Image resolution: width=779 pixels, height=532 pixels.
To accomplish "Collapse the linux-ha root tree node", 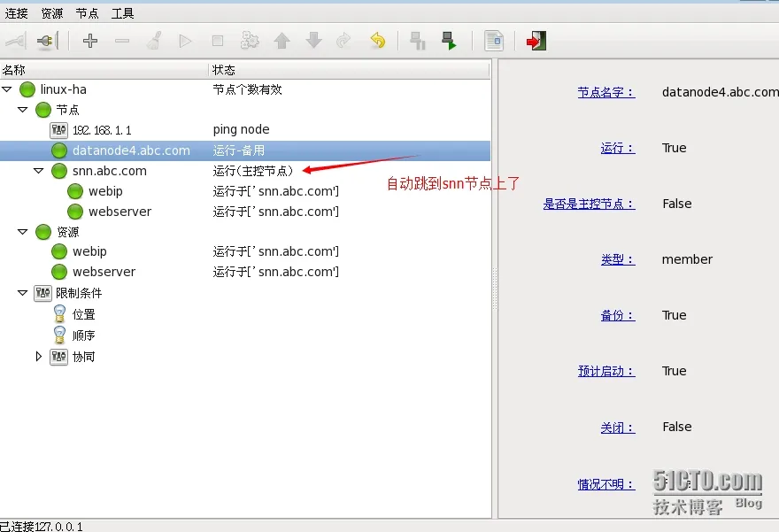I will (x=7, y=89).
